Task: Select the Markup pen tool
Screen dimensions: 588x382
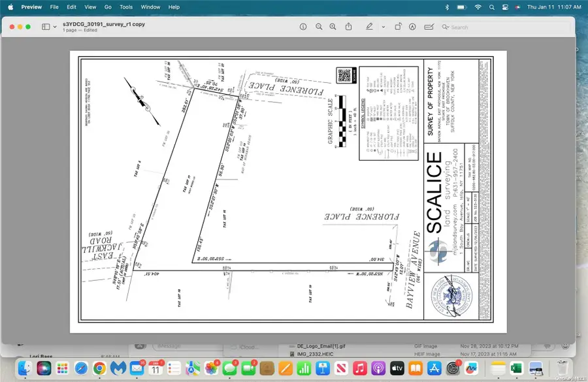Action: 369,27
